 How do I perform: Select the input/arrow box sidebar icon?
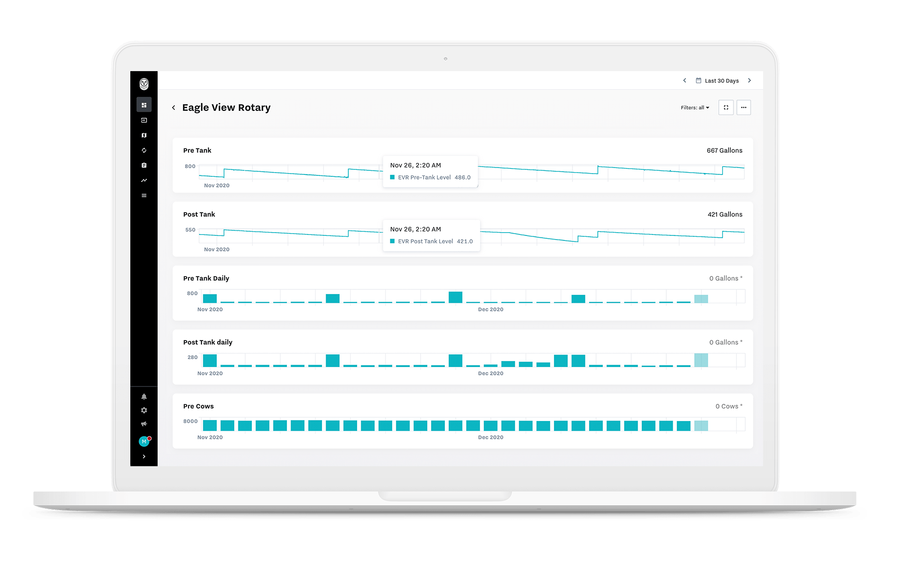tap(144, 120)
